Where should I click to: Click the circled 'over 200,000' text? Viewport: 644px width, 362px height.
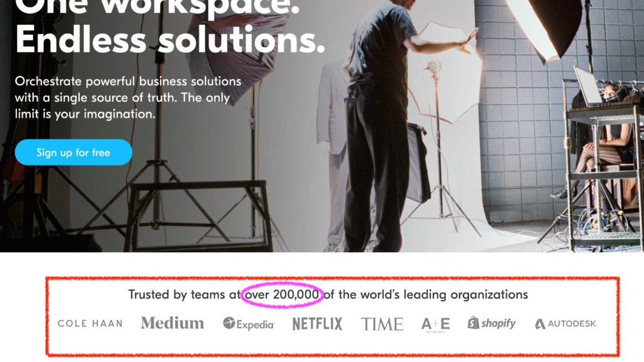[x=282, y=294]
